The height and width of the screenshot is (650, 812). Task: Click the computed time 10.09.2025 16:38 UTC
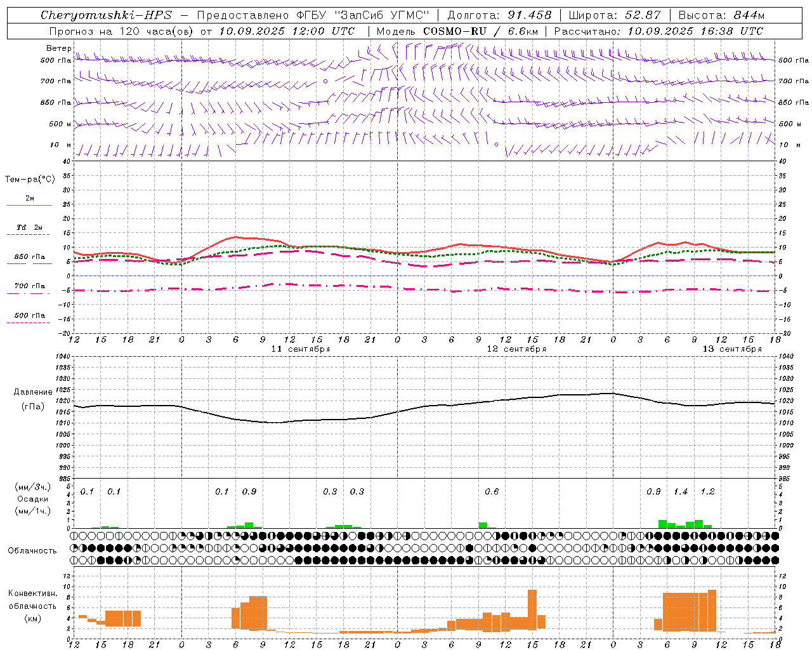point(695,31)
